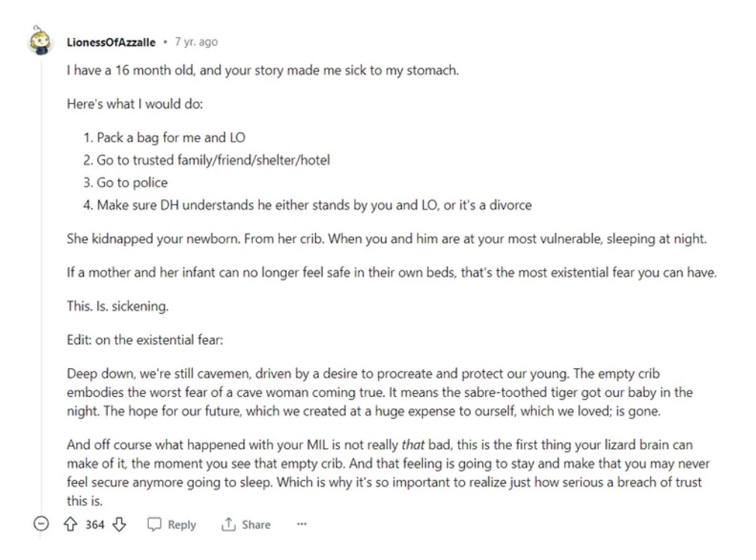Click the "Make sure DH understands" list item
Image resolution: width=756 pixels, height=560 pixels.
coord(314,205)
